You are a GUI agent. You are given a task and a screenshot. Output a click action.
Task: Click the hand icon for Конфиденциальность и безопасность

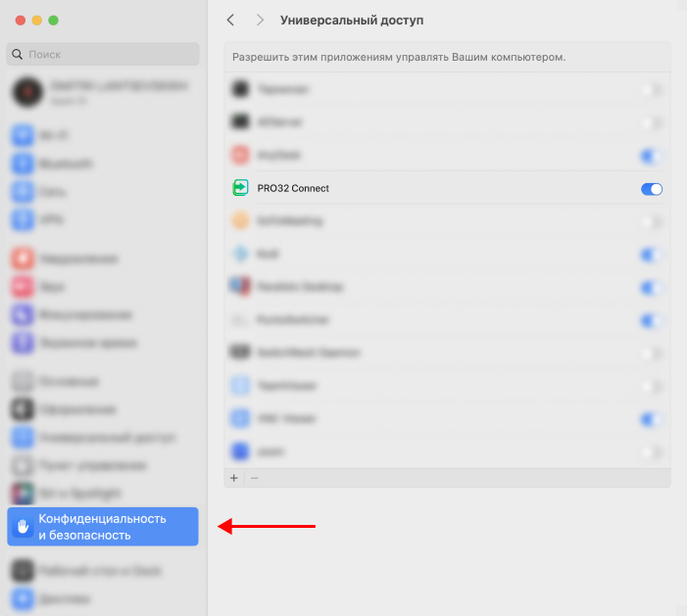23,527
